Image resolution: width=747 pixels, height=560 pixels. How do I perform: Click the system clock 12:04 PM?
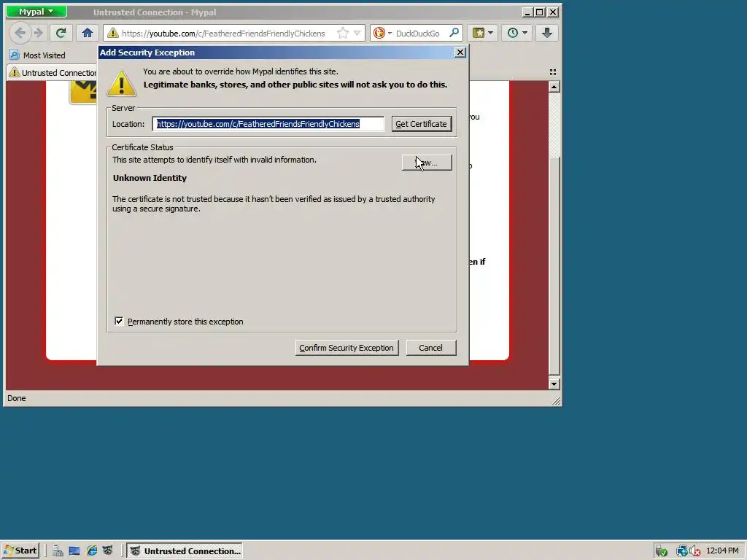pyautogui.click(x=722, y=551)
